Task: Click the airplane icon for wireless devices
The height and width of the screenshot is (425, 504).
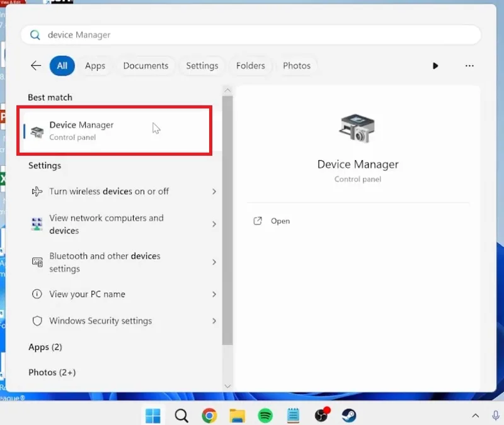Action: coord(37,192)
